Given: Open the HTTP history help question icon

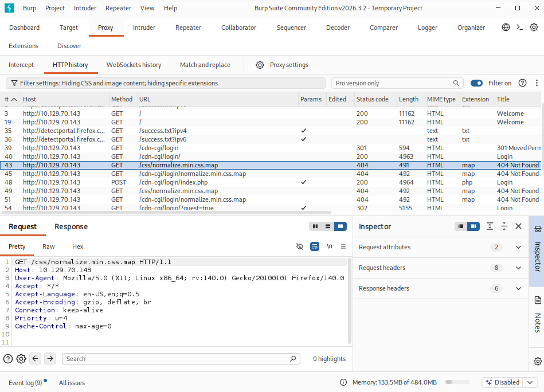Looking at the screenshot, I should click(x=522, y=83).
